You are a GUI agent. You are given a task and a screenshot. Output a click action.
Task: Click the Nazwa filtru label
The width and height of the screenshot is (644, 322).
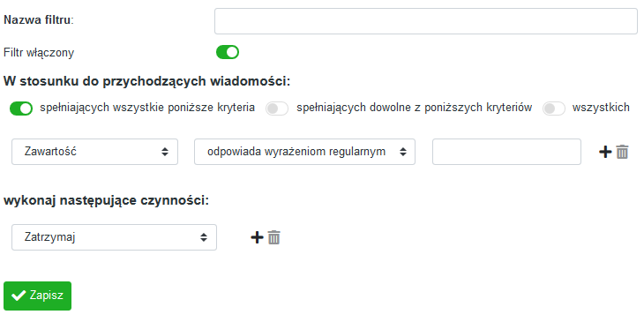click(x=39, y=19)
